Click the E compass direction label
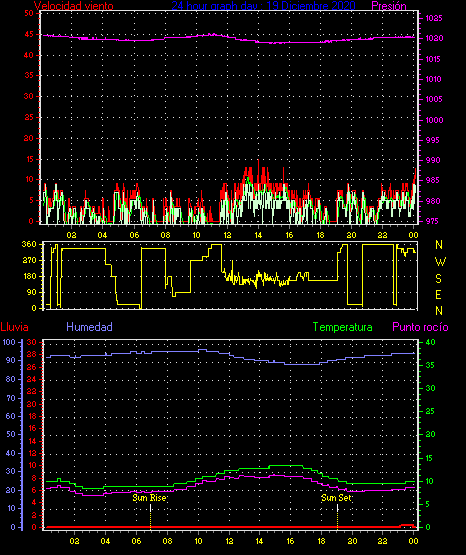This screenshot has width=466, height=555. pyautogui.click(x=438, y=294)
